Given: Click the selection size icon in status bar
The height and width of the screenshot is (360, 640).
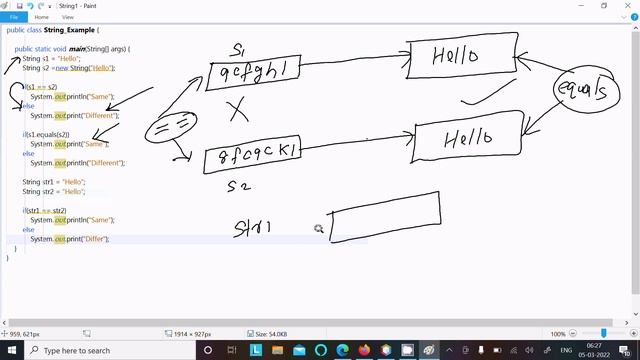Looking at the screenshot, I should (x=87, y=333).
